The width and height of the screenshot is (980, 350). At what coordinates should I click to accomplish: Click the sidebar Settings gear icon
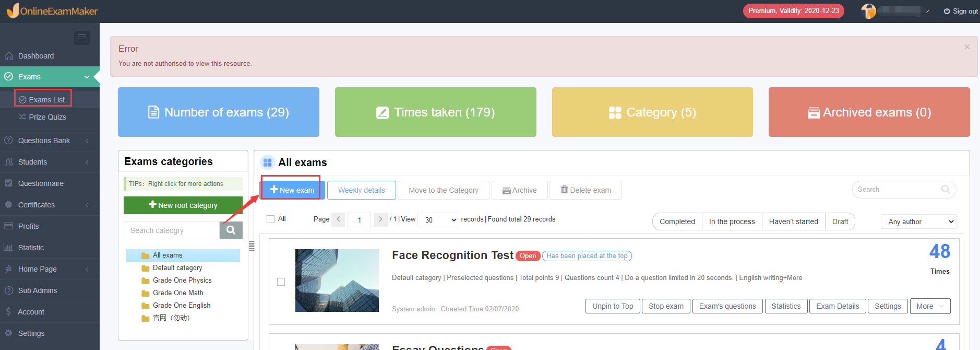coord(8,333)
